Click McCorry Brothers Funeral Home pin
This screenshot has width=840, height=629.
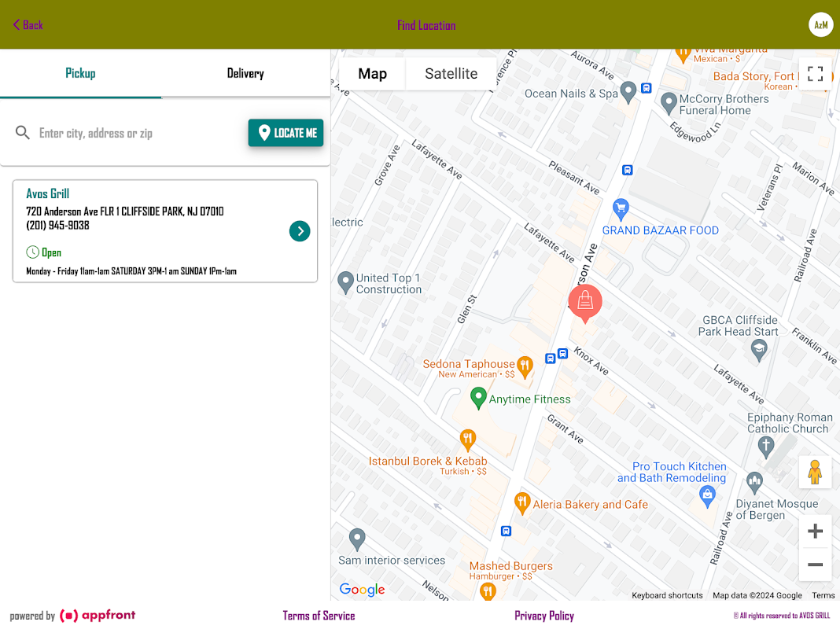[x=669, y=103]
